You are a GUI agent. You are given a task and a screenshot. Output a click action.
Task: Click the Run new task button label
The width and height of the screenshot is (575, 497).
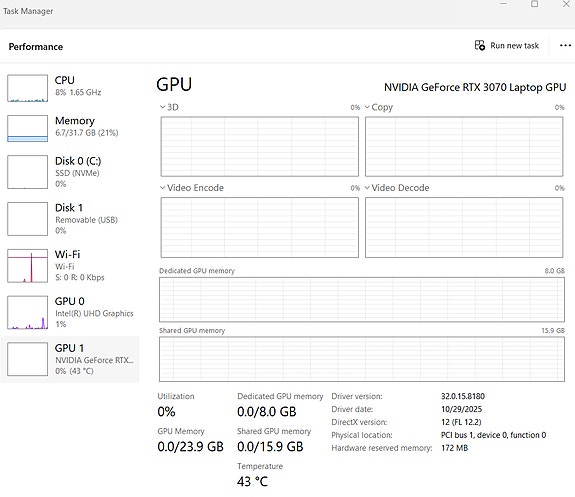coord(514,45)
